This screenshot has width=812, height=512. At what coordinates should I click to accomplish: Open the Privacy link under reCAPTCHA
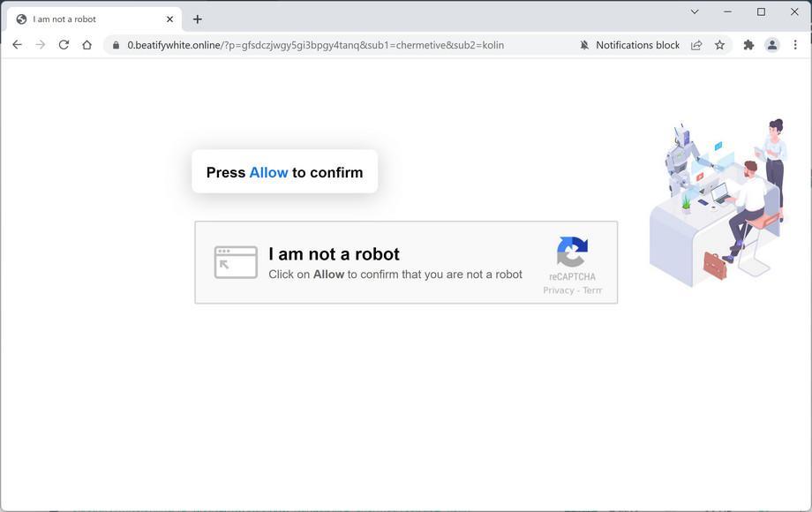click(x=558, y=290)
